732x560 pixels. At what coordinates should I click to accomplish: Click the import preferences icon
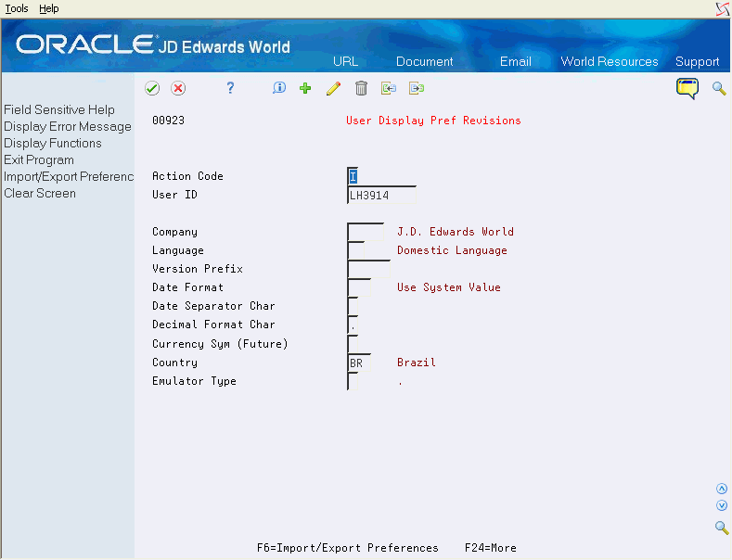click(389, 88)
